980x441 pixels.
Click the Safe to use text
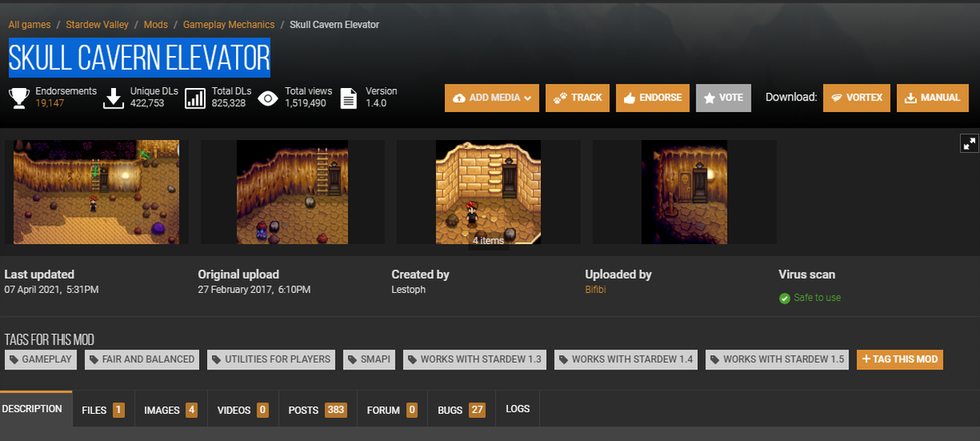coord(817,298)
